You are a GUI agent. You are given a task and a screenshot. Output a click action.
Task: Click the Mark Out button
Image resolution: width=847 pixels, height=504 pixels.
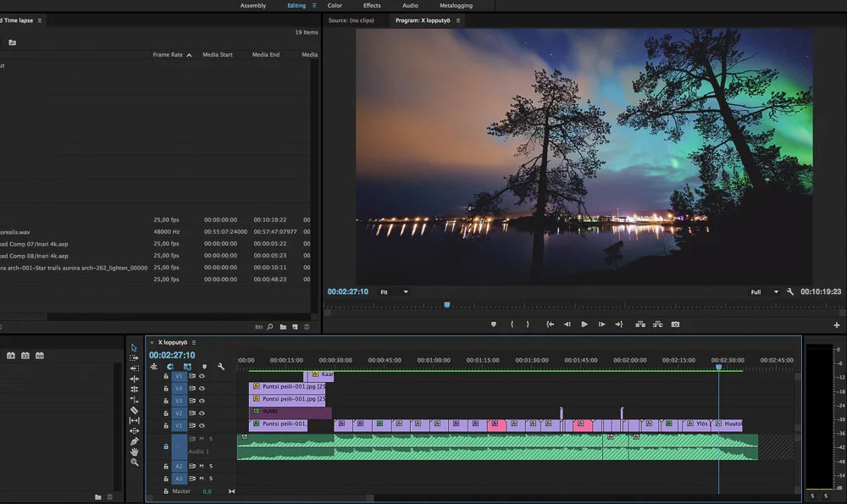(x=528, y=324)
